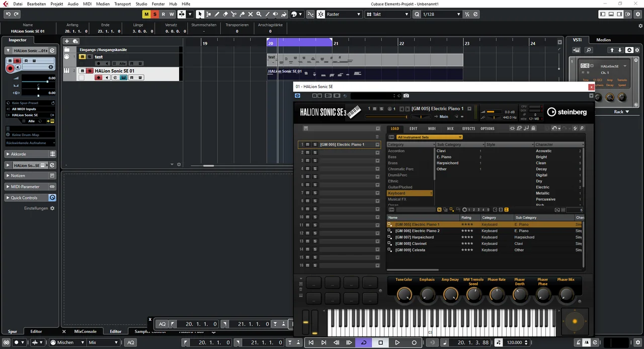Solo the HALion Sonic SE 01 track
Viewport: 644px width, 349px height.
(90, 71)
